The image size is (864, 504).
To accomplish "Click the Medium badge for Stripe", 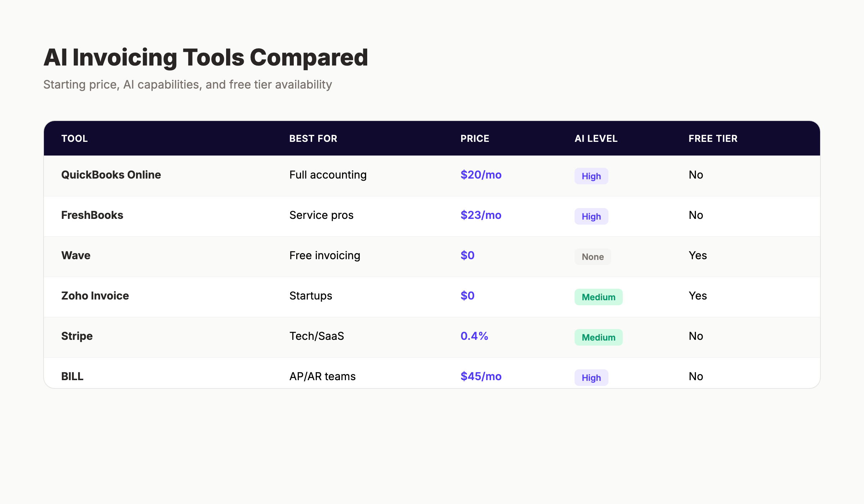I will tap(599, 337).
